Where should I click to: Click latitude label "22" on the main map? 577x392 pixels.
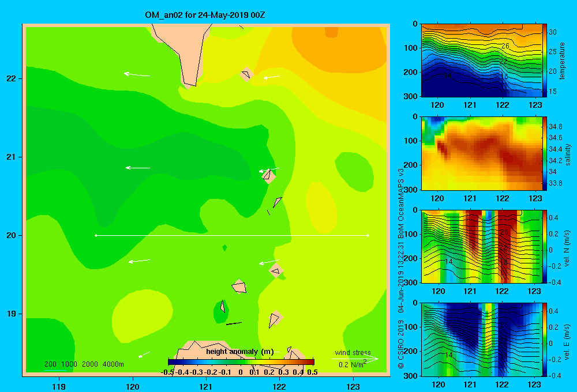(x=12, y=78)
